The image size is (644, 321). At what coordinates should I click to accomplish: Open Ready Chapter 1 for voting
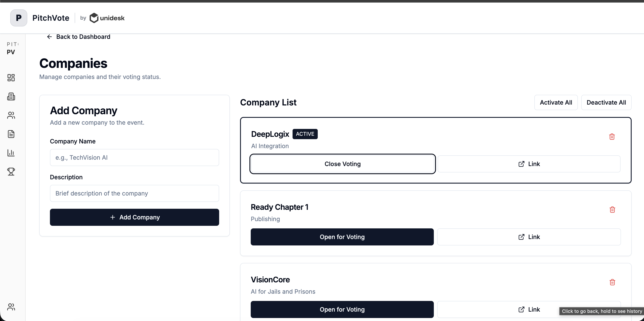(342, 237)
